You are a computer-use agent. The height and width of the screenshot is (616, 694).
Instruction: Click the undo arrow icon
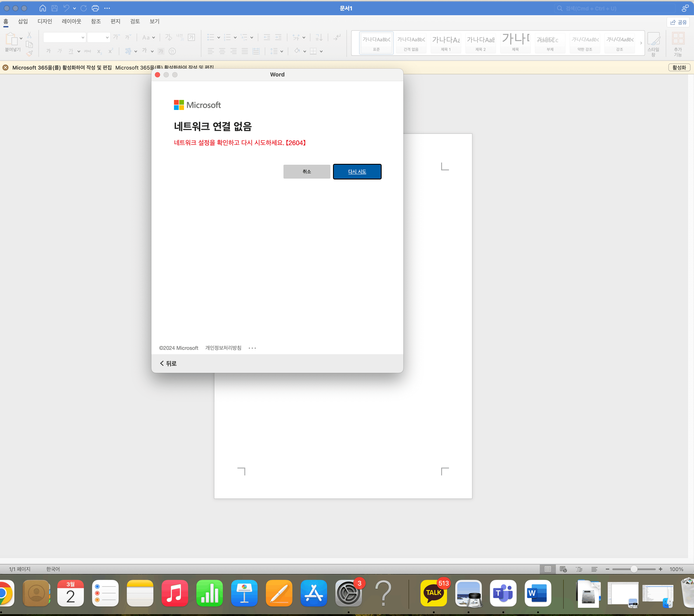pos(66,8)
